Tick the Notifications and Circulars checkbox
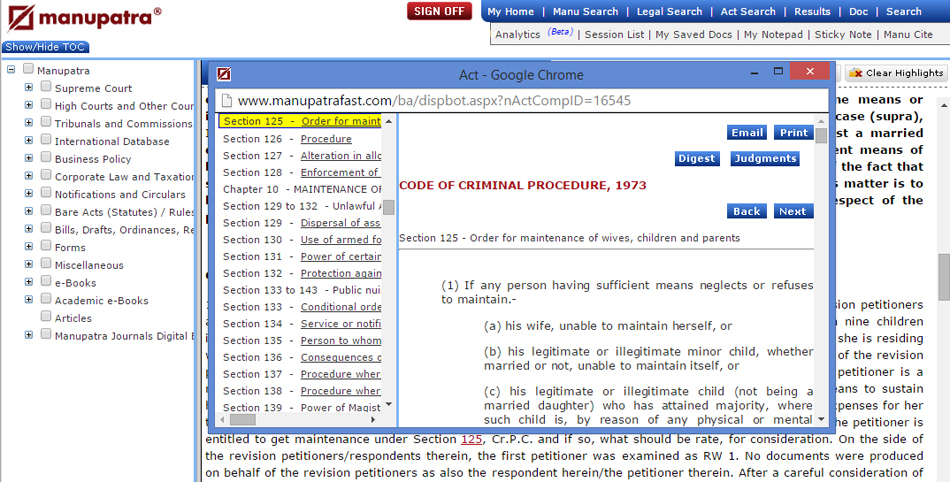The width and height of the screenshot is (950, 482). 46,192
